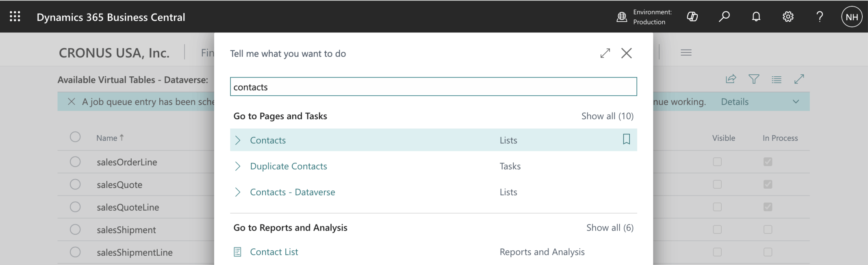Expand the Contacts result chevron
The width and height of the screenshot is (868, 265).
(x=238, y=140)
